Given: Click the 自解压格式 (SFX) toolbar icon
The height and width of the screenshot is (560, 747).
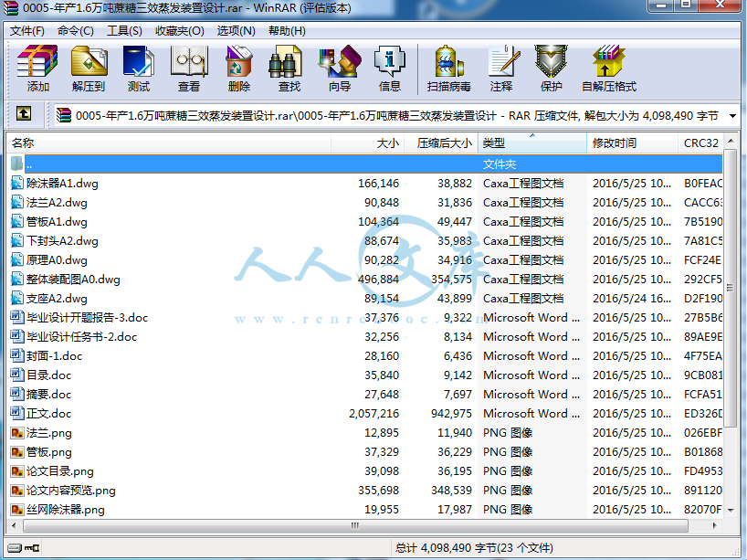Looking at the screenshot, I should tap(609, 61).
